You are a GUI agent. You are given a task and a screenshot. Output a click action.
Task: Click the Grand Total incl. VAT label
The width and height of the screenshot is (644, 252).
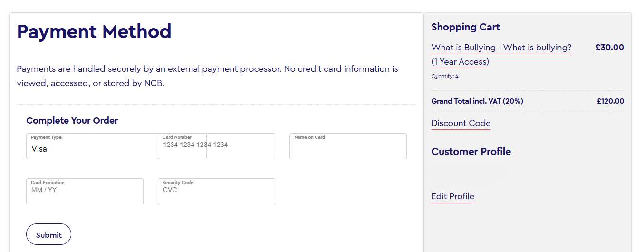click(x=477, y=101)
